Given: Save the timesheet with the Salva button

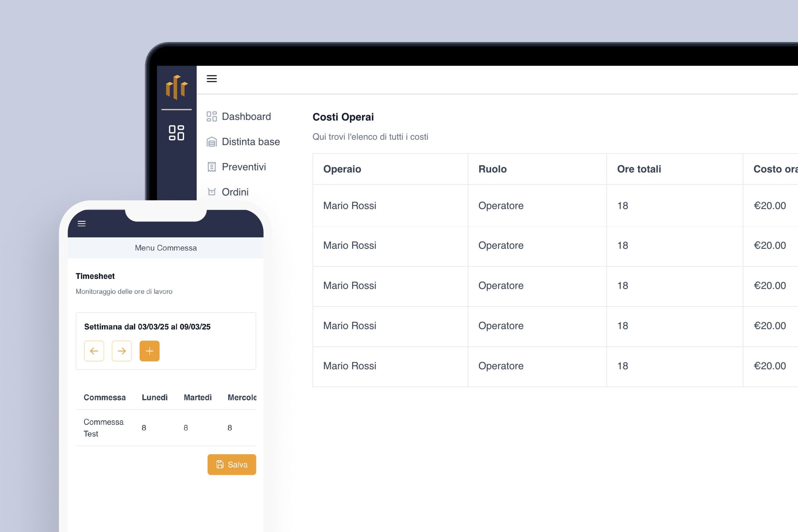Looking at the screenshot, I should (232, 464).
